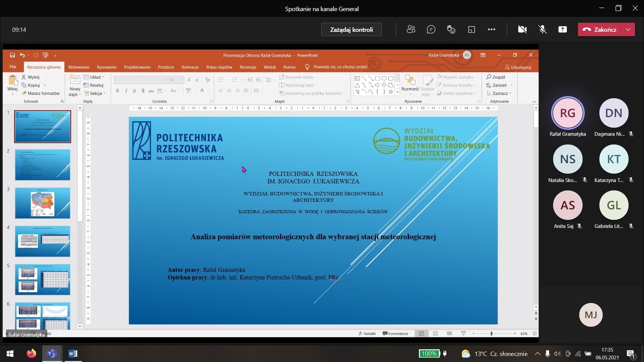The width and height of the screenshot is (644, 362).
Task: Open the reactions icon in meeting toolbar
Action: click(451, 29)
